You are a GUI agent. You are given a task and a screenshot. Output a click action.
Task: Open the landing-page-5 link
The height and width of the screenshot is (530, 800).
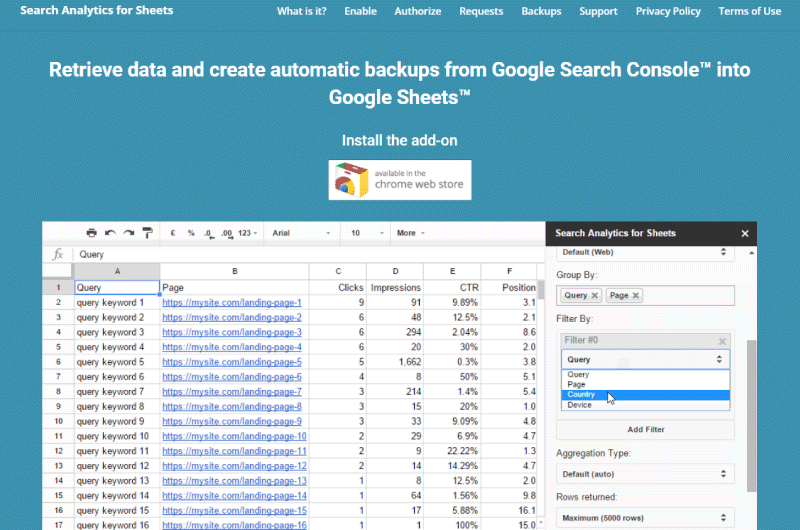[232, 362]
